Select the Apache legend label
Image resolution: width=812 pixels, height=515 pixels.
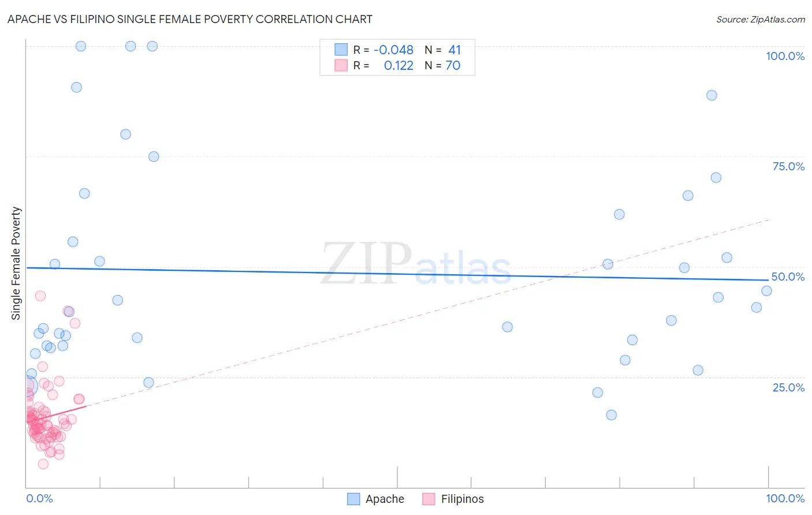pyautogui.click(x=385, y=499)
